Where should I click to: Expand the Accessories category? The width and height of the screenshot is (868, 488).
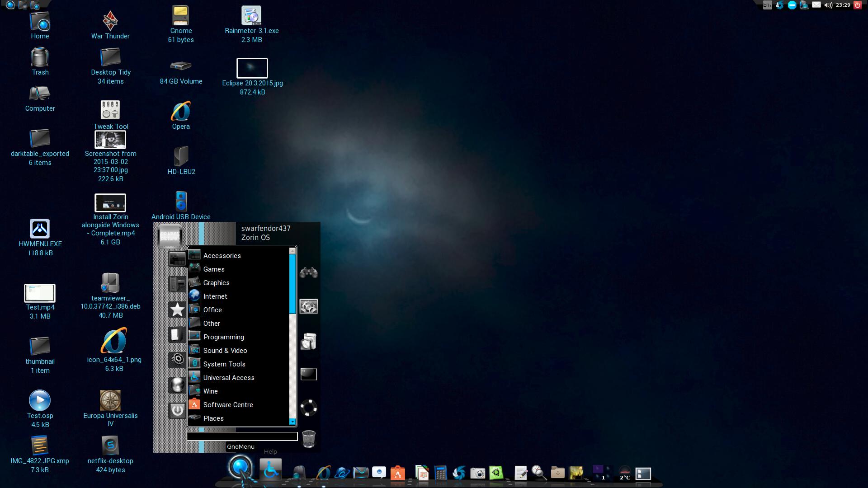pyautogui.click(x=222, y=256)
